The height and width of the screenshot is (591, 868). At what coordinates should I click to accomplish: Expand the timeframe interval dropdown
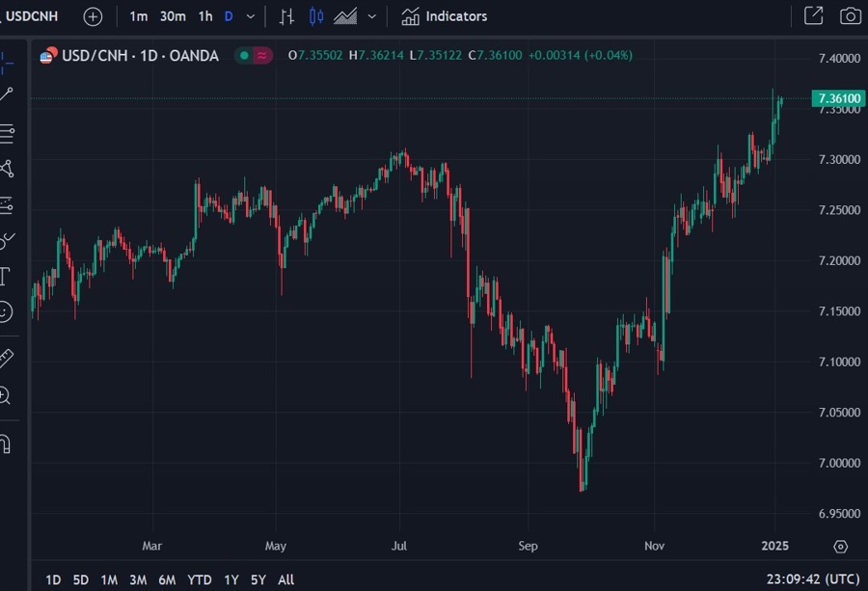[x=250, y=16]
